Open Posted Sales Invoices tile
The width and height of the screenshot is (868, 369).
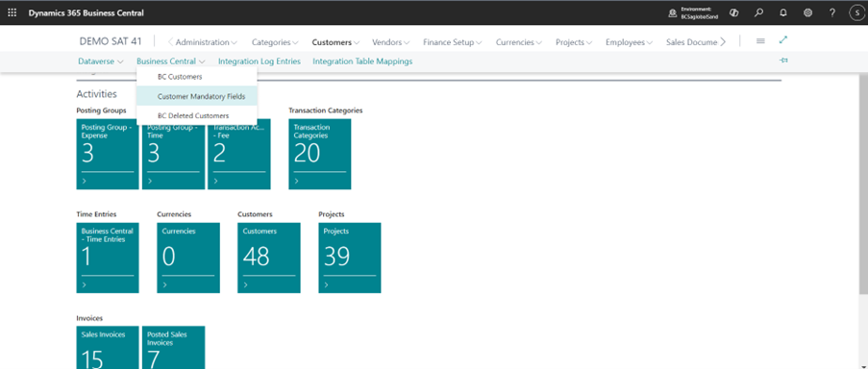[173, 348]
